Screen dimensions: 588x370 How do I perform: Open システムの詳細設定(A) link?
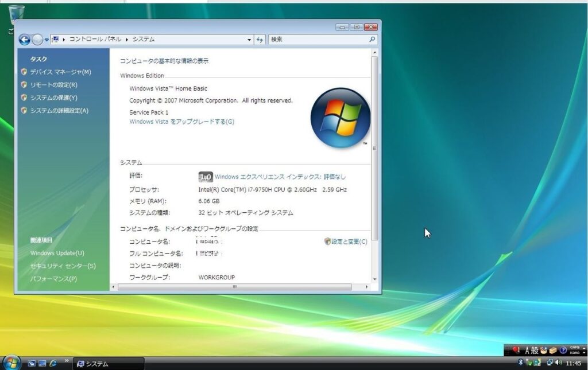point(59,111)
